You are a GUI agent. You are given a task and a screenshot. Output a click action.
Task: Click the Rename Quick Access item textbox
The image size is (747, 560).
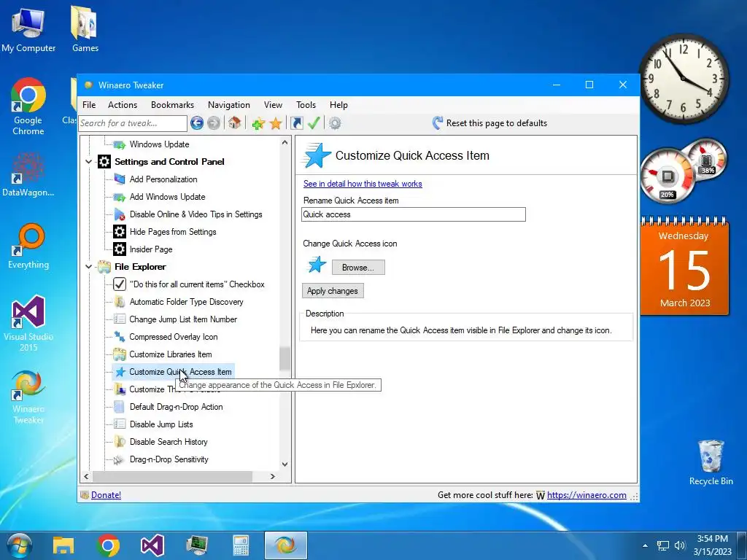pos(414,214)
